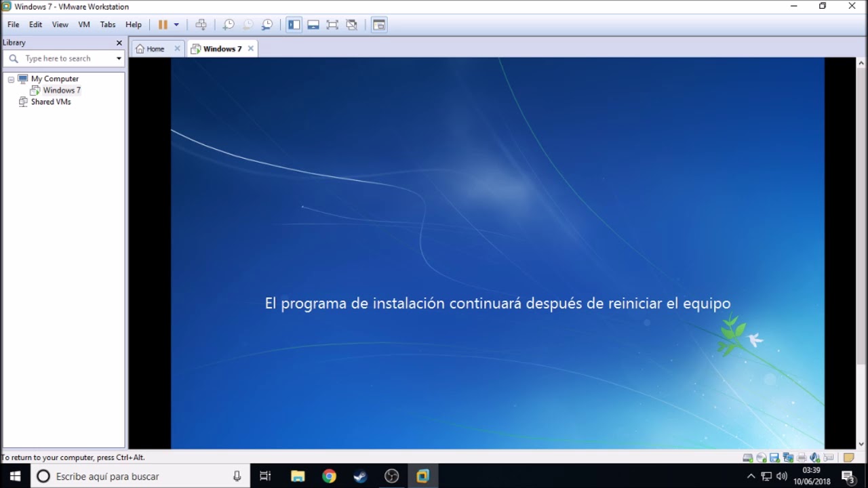Close the Home tab
The height and width of the screenshot is (488, 868).
click(177, 48)
